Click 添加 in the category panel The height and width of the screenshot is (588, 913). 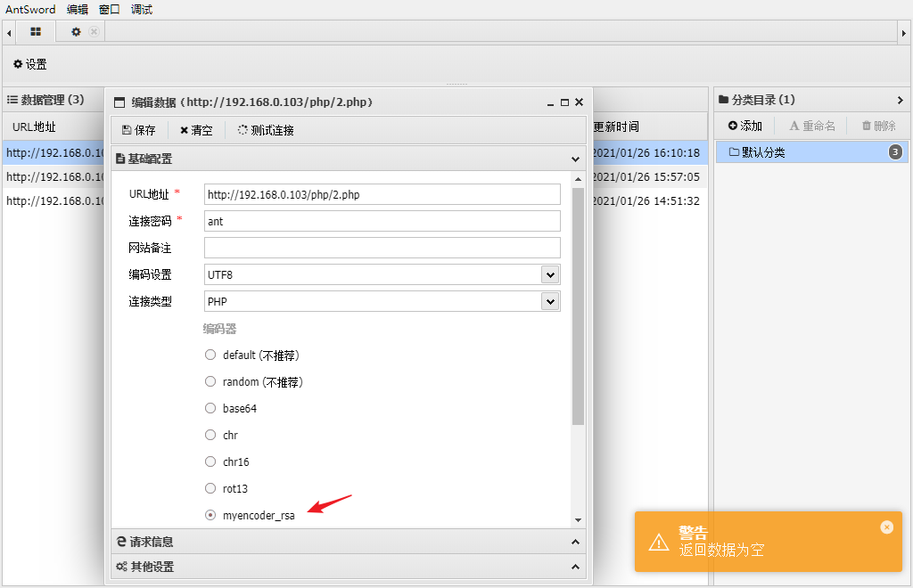(x=744, y=126)
